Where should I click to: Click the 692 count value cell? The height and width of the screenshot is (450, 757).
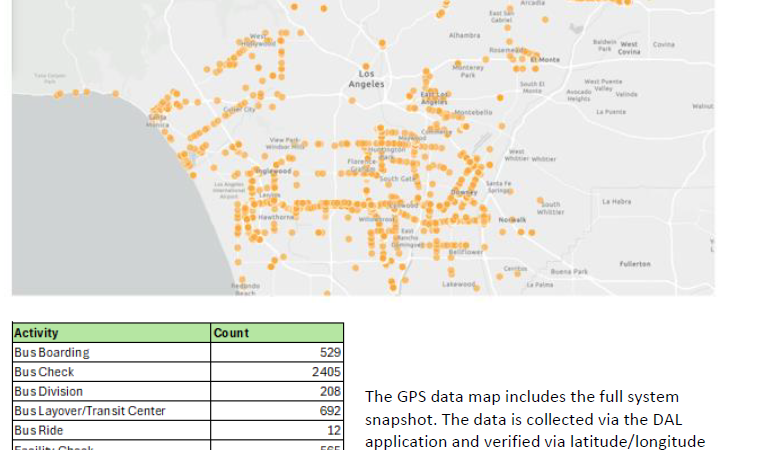point(277,410)
